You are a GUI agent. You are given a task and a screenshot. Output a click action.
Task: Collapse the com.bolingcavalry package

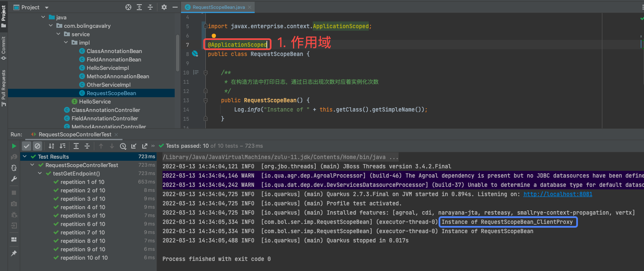51,26
